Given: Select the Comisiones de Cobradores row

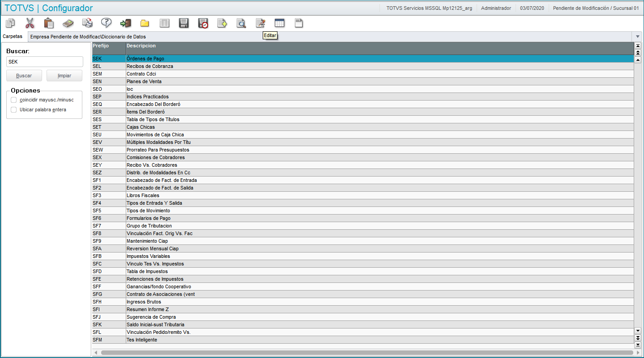Looking at the screenshot, I should tap(363, 157).
